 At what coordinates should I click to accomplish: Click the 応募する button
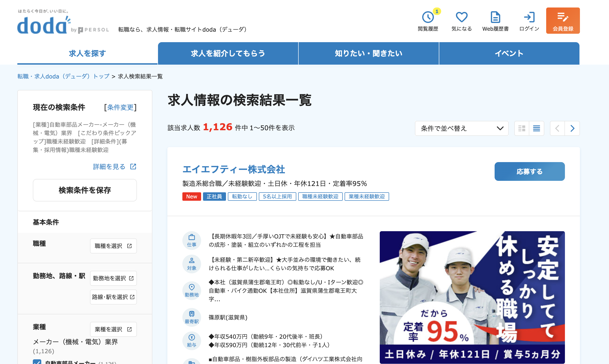(530, 171)
